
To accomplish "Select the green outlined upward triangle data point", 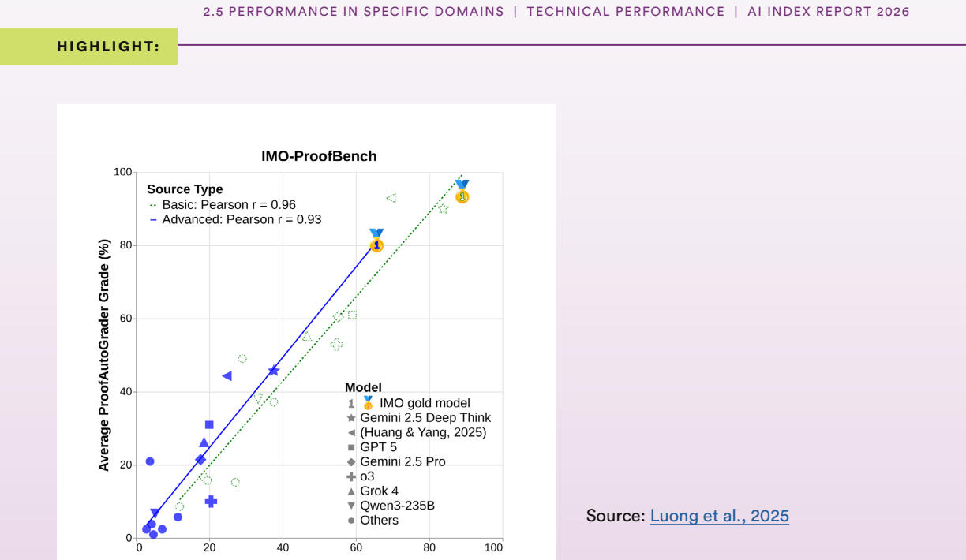I will (x=307, y=337).
